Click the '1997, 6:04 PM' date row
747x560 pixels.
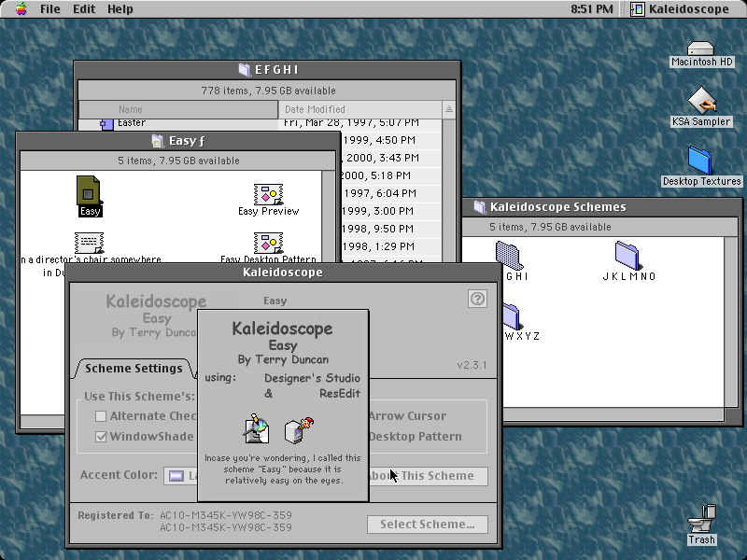(391, 193)
